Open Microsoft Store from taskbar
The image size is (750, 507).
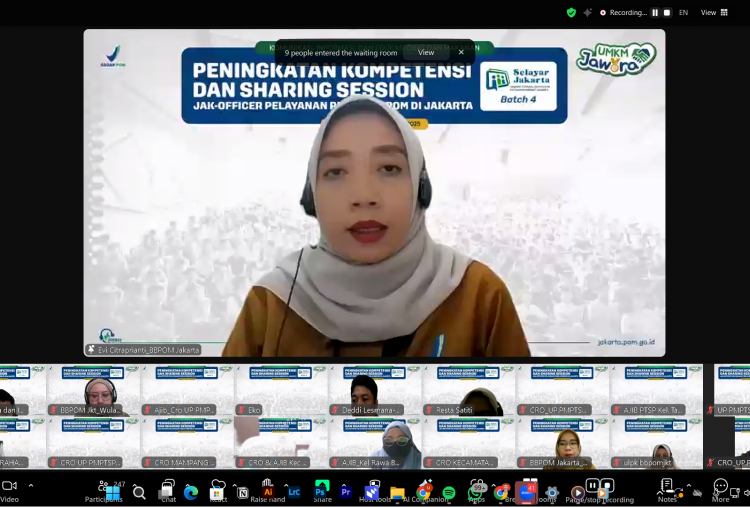pyautogui.click(x=217, y=493)
